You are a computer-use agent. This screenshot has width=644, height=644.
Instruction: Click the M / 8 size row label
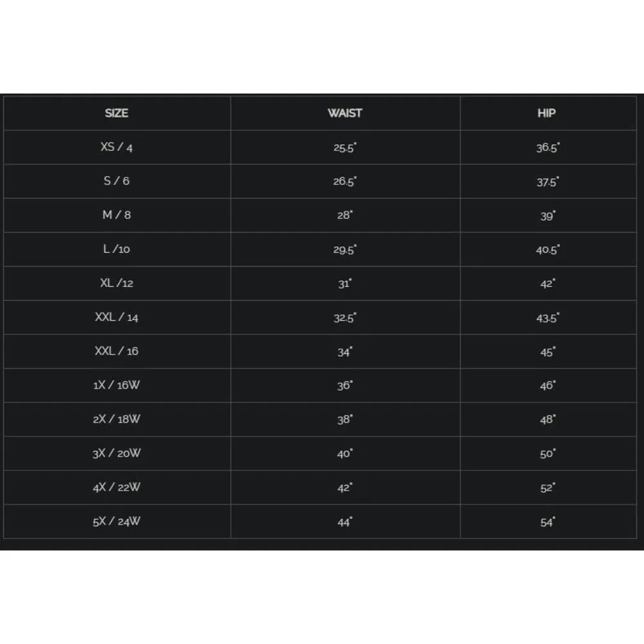click(x=117, y=215)
